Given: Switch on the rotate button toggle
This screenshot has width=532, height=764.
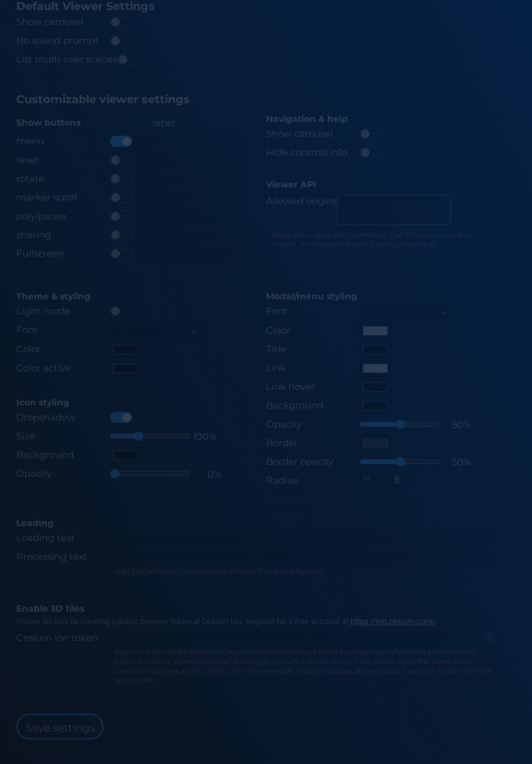Looking at the screenshot, I should click(121, 179).
